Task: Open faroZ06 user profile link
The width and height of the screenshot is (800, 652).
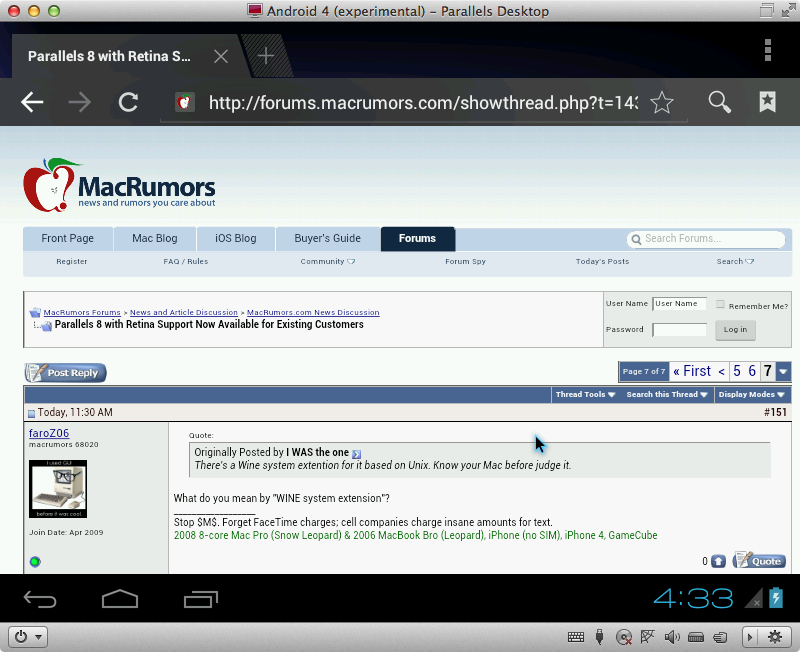Action: (x=49, y=433)
